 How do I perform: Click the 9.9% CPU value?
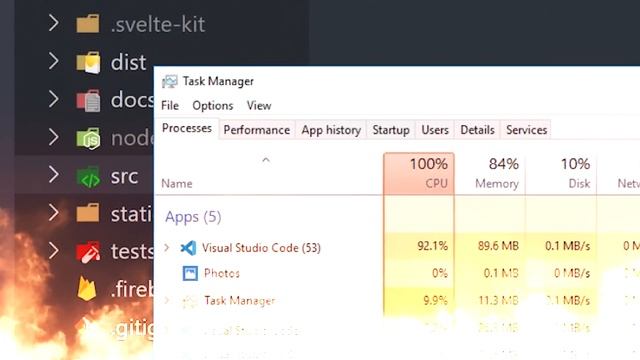tap(436, 300)
